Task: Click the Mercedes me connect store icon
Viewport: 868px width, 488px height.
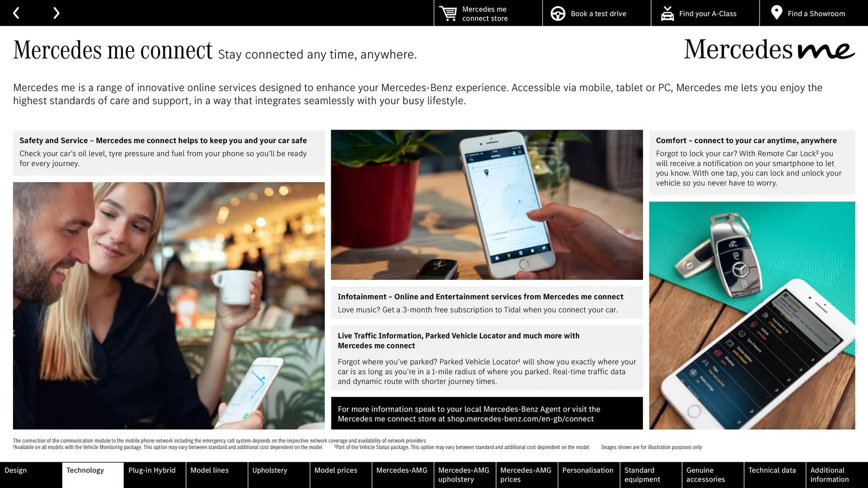Action: click(x=448, y=13)
